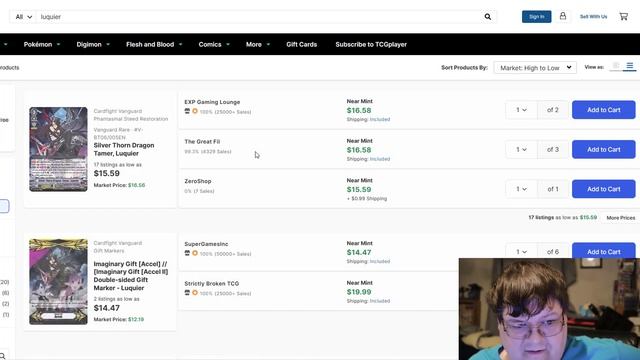Click '17 listings as low as' summary text
Screen dimensions: 640x360
118,164
